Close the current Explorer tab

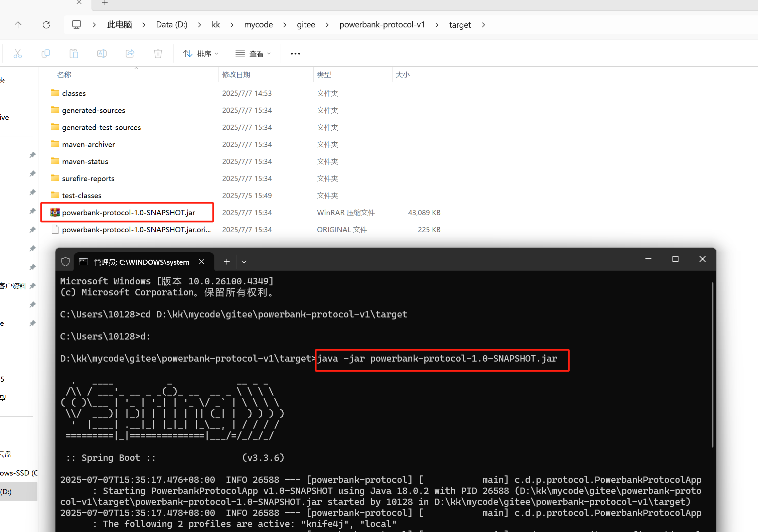(x=79, y=2)
